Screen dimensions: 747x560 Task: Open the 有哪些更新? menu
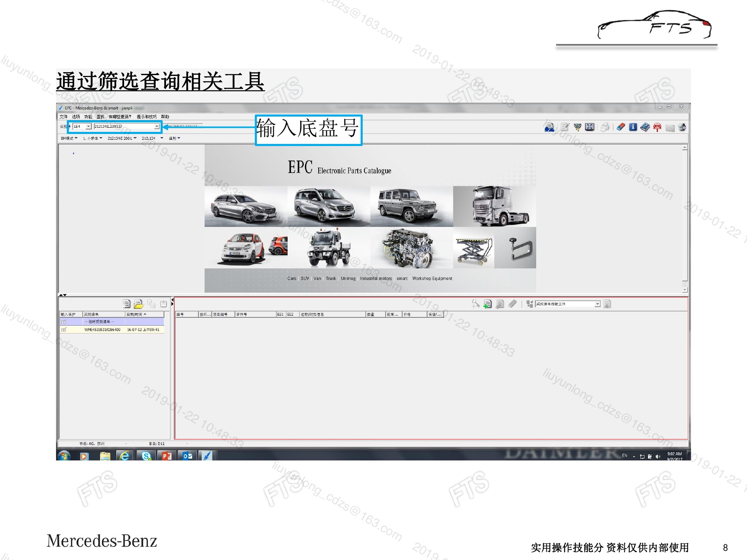click(120, 117)
